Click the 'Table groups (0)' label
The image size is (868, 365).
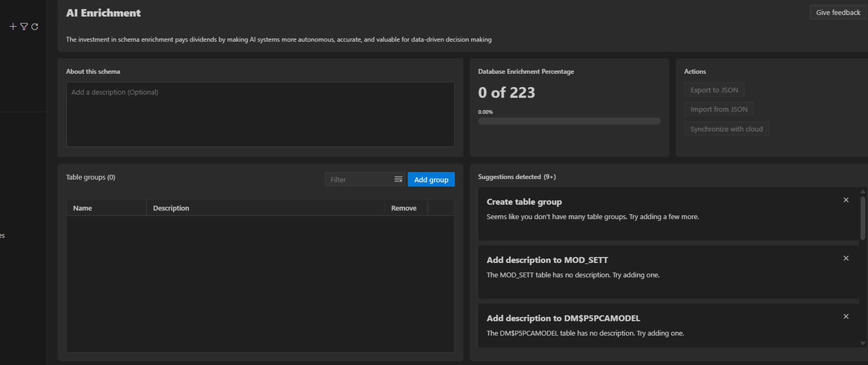pyautogui.click(x=90, y=177)
